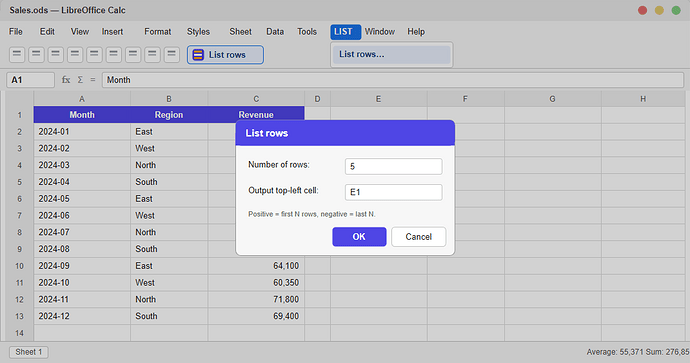Select column C header
Viewport: 690px width, 363px height.
click(256, 99)
